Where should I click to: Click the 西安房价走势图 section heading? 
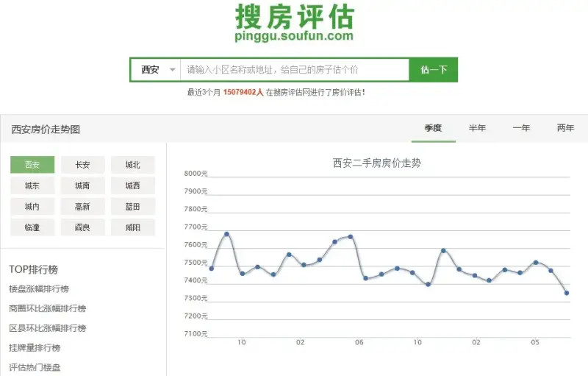(46, 130)
